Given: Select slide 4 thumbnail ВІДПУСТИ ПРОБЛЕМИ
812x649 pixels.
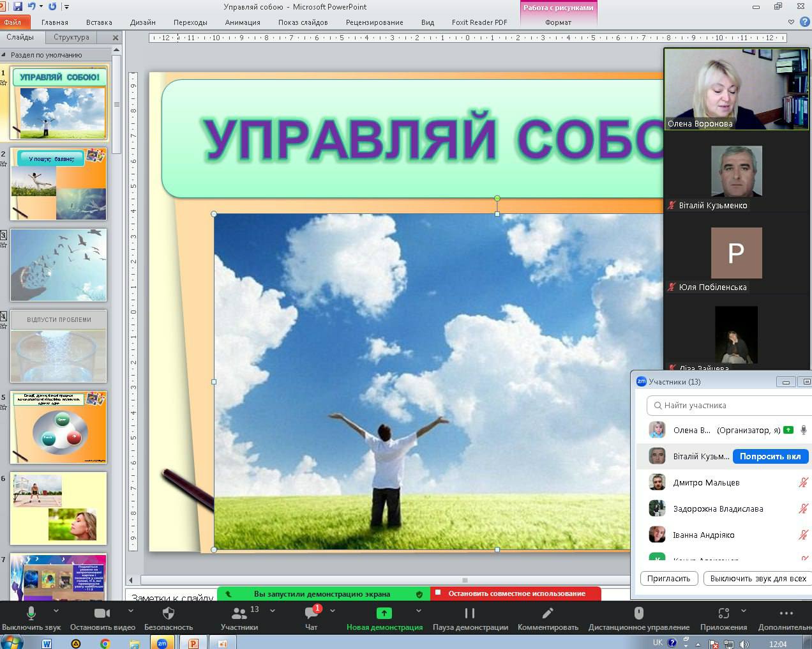Looking at the screenshot, I should [x=59, y=346].
